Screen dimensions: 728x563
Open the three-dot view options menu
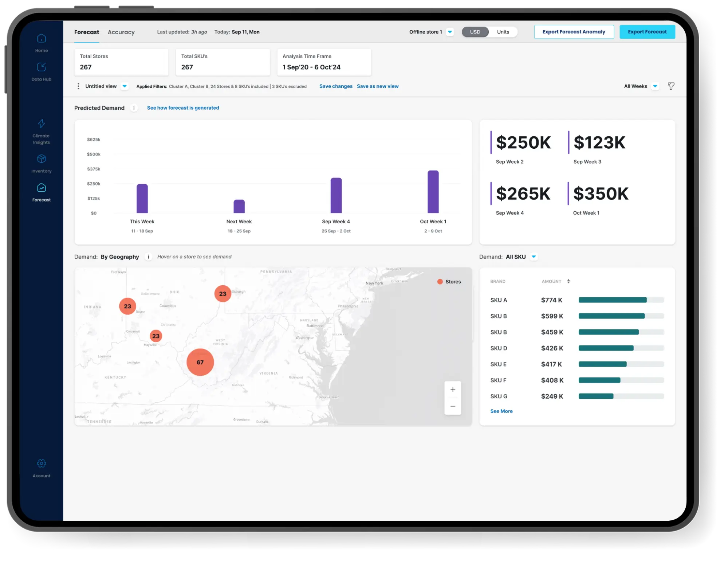[x=78, y=86]
